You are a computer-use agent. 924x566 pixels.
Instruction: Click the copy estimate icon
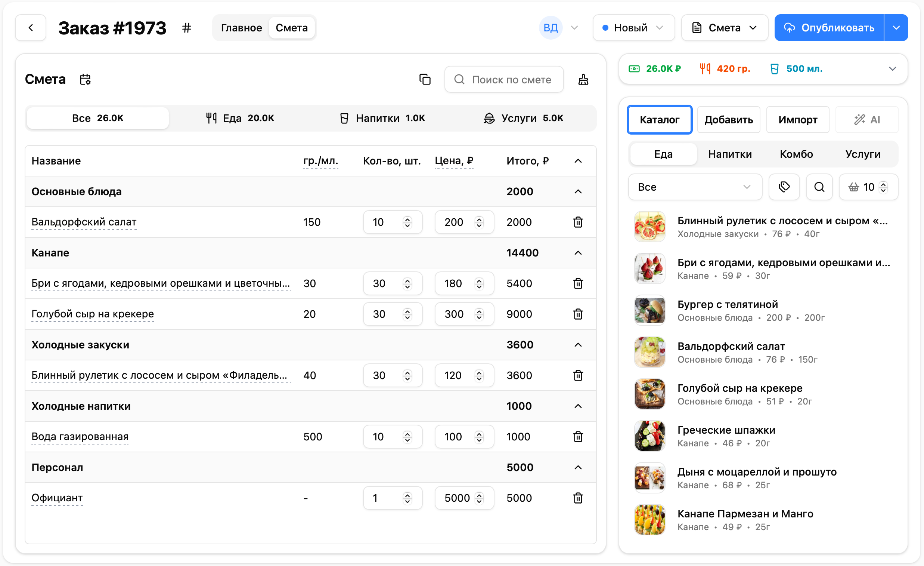click(425, 80)
